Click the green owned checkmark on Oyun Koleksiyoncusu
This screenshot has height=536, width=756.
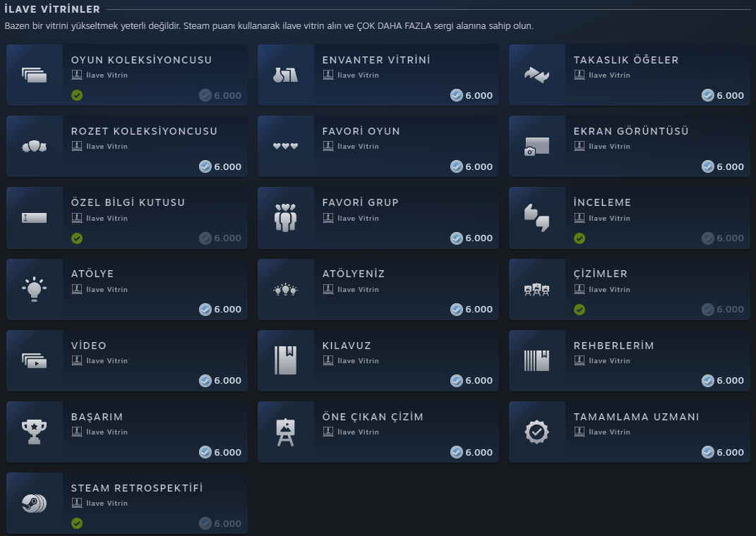coord(77,95)
